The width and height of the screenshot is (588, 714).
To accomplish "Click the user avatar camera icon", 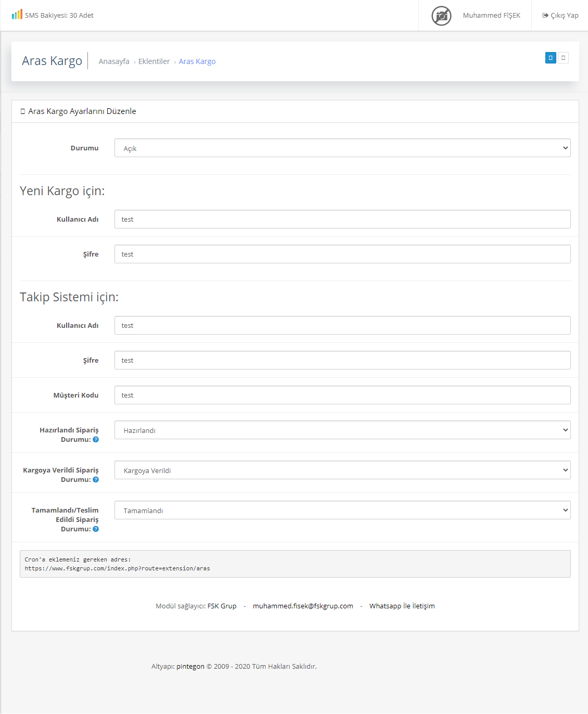I will (x=441, y=16).
